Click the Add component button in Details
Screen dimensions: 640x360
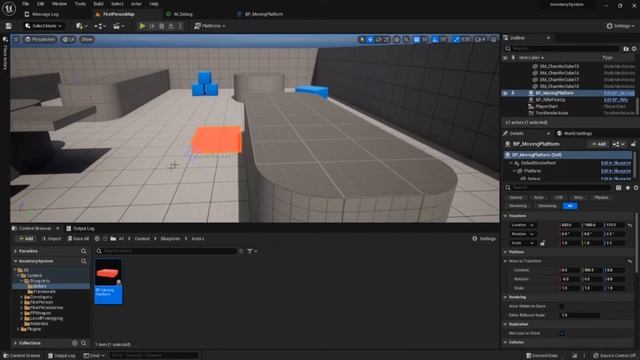pos(598,144)
